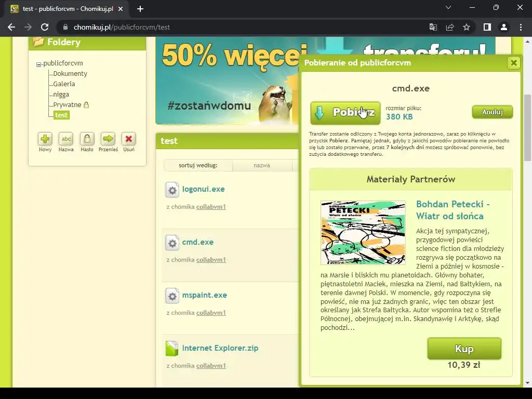The width and height of the screenshot is (532, 399).
Task: Toggle the browser side panel icon
Action: click(487, 27)
